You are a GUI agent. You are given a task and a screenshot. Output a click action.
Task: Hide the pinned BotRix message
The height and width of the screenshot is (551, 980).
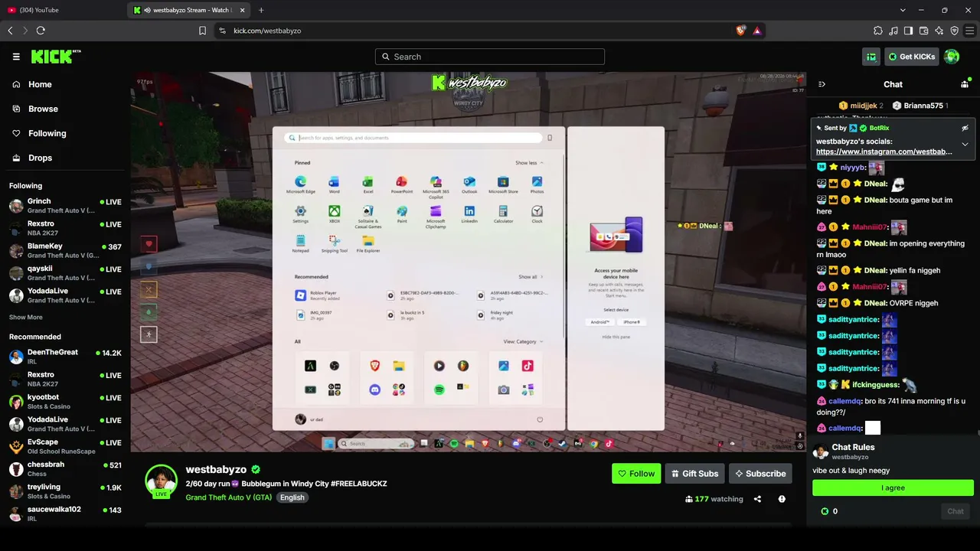(x=965, y=128)
